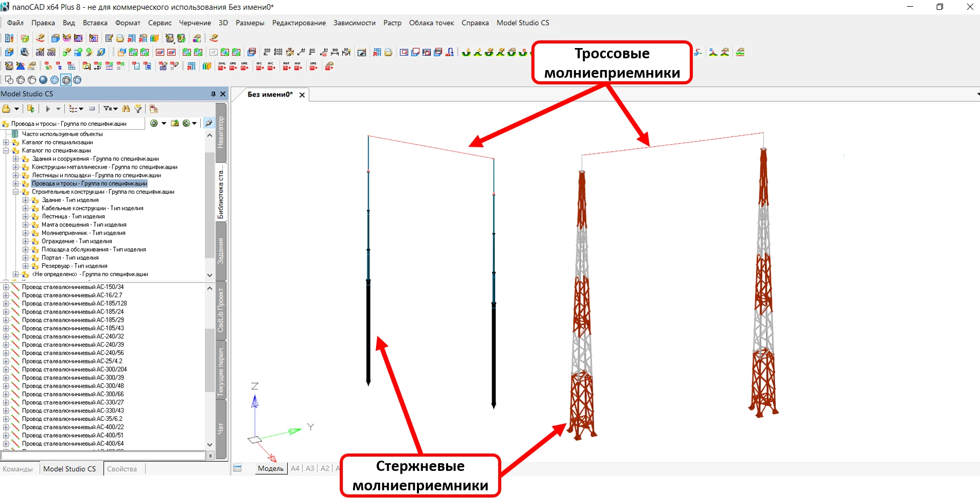Click the folder-up navigation icon
The image size is (980, 498).
175,123
